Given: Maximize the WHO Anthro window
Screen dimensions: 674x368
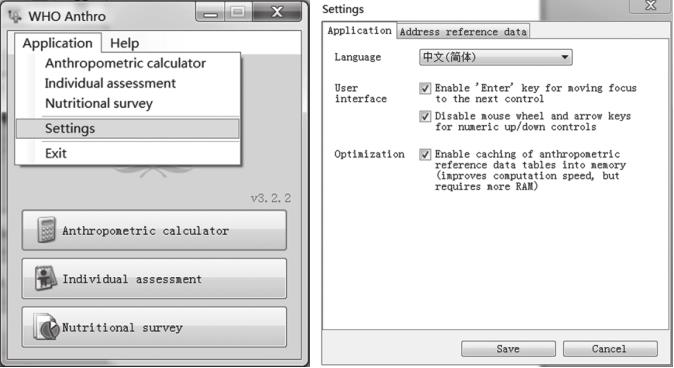Looking at the screenshot, I should 238,12.
